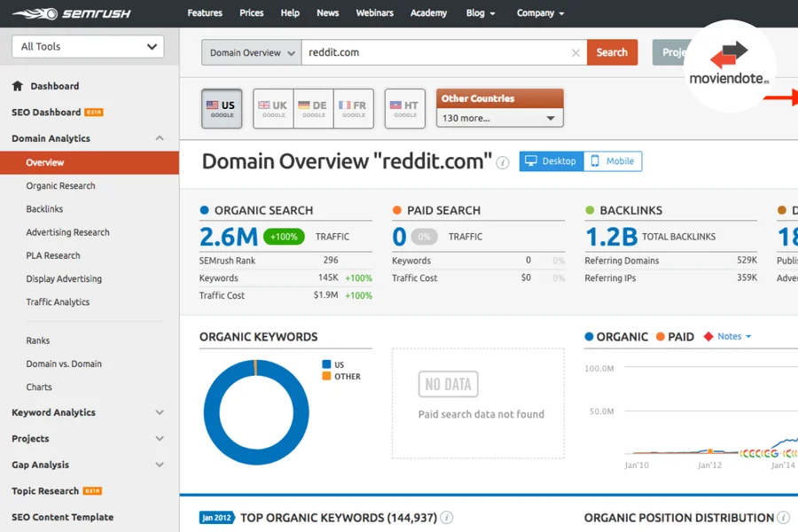Viewport: 798px width, 532px height.
Task: Open the All Tools dropdown
Action: coord(89,47)
